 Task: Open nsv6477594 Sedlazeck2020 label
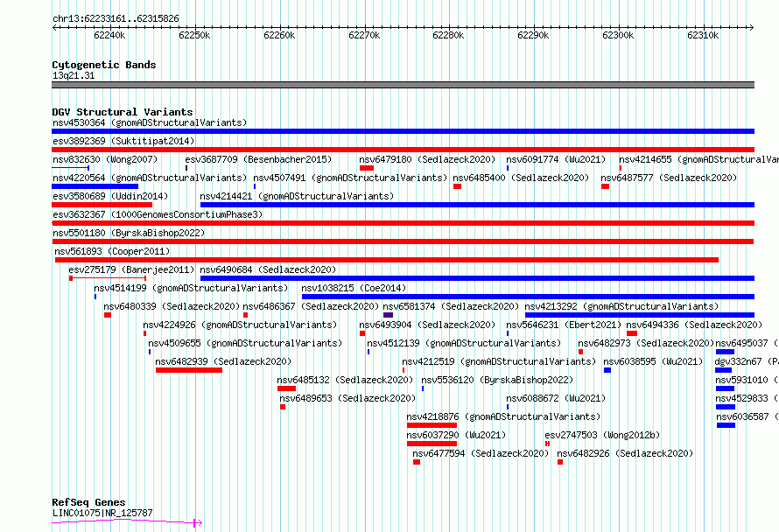(481, 453)
